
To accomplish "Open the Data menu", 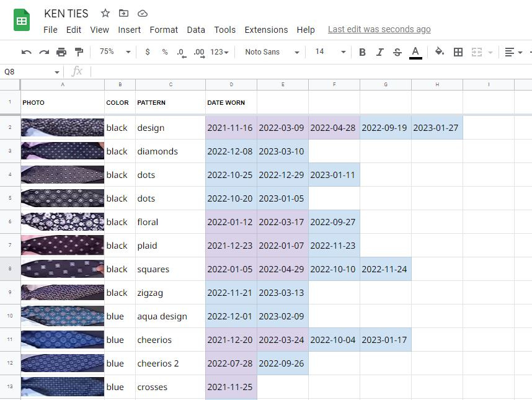I will [196, 30].
